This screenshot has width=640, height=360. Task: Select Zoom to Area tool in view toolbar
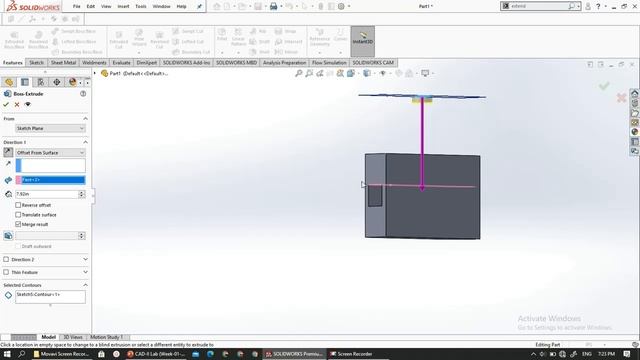point(309,73)
